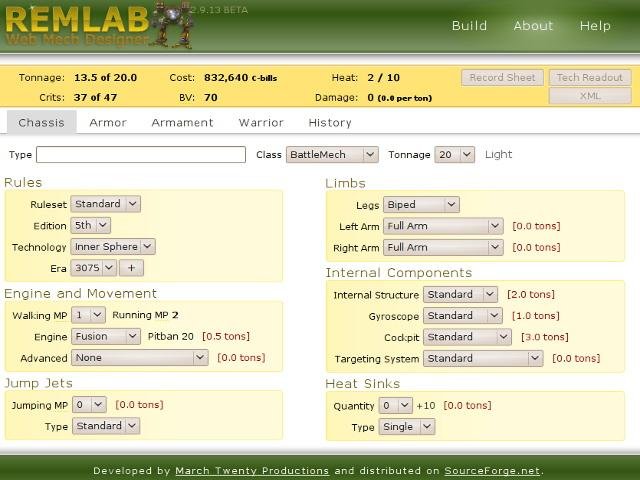
Task: Click the Record Sheet button
Action: (x=502, y=77)
